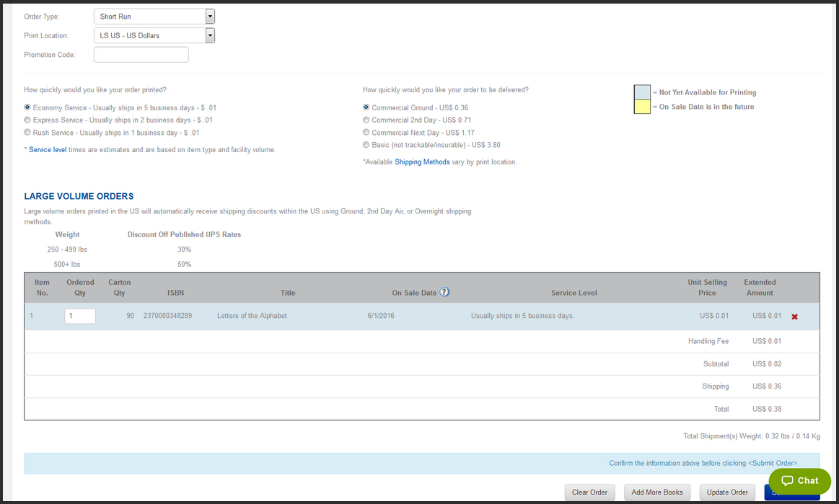Viewport: 839px width, 504px height.
Task: Choose Commercial Next Day delivery
Action: [x=366, y=133]
